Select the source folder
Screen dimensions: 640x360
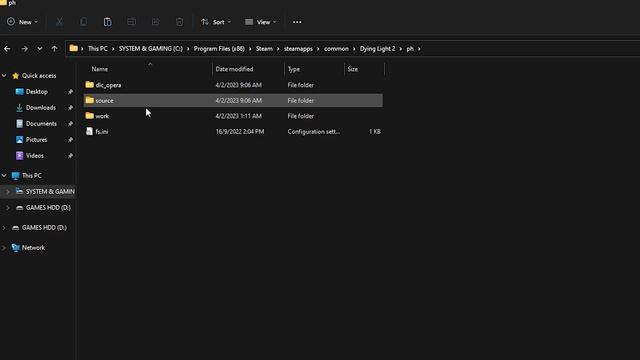[233, 100]
